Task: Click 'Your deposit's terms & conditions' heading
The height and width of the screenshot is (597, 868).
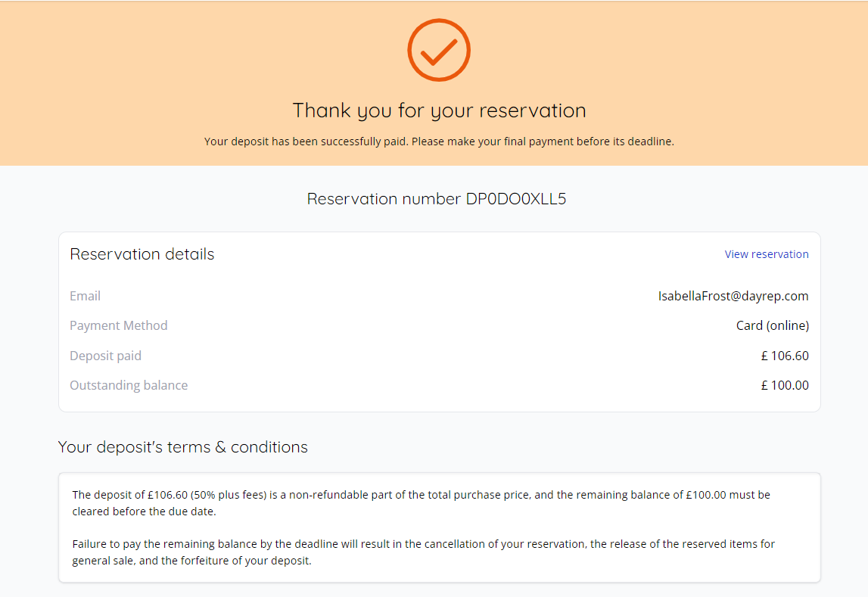Action: [183, 447]
